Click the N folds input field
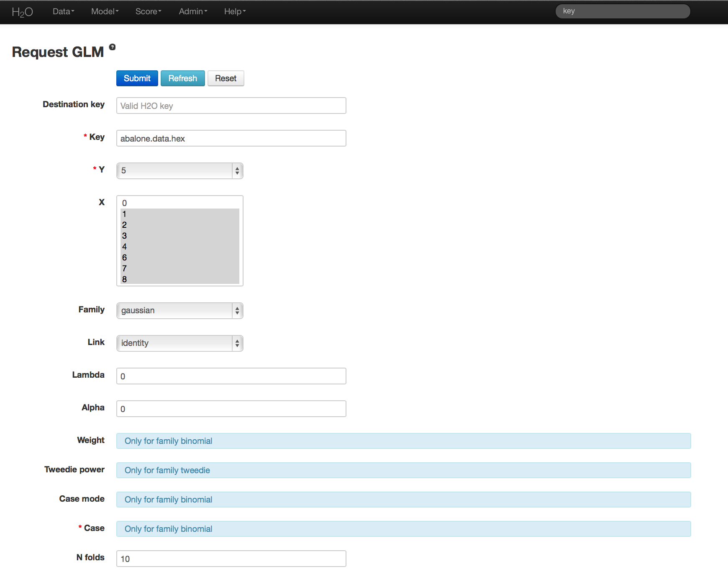728x572 pixels. coord(231,559)
